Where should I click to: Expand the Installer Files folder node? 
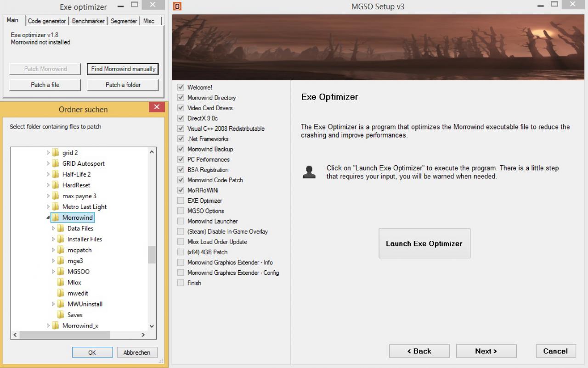pos(53,239)
